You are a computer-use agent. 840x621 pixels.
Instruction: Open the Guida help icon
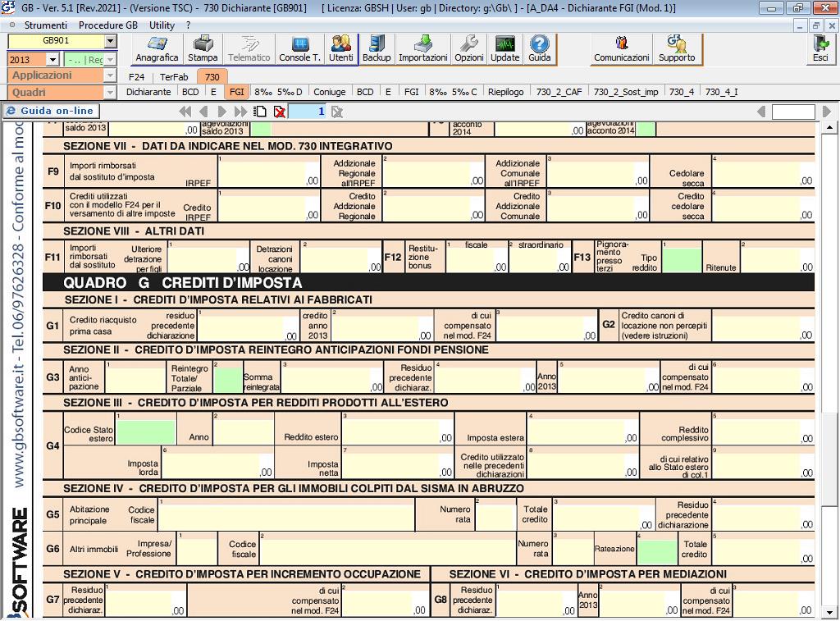(540, 49)
